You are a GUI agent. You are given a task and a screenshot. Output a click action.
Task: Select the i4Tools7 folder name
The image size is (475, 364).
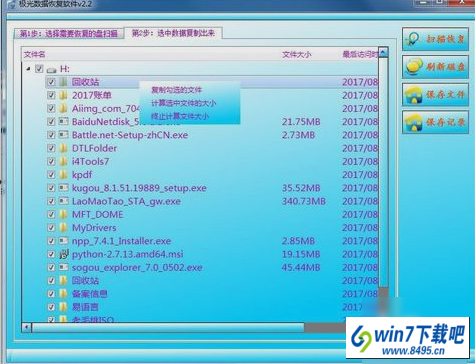91,162
